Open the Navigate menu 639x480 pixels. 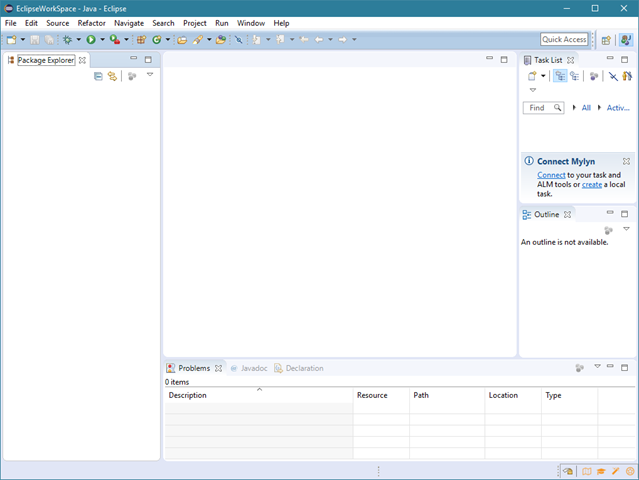tap(129, 23)
